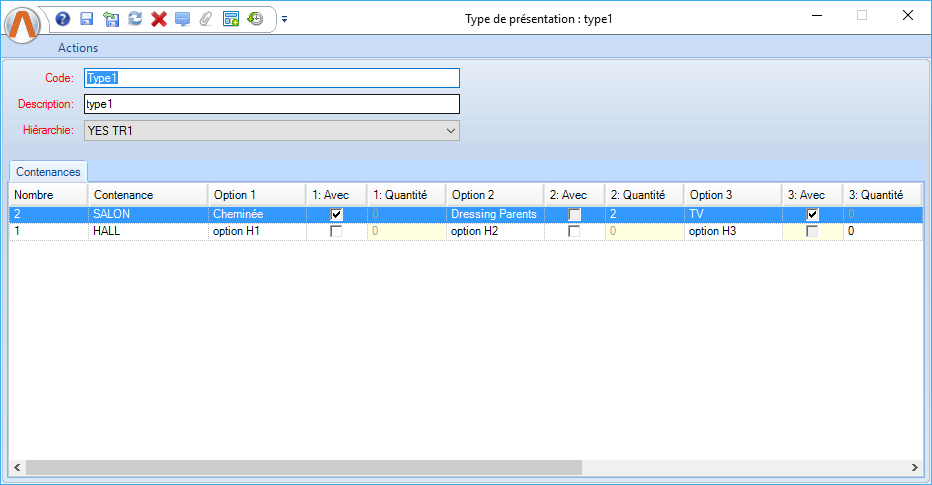
Task: Click the horizontal scrollbar's right arrow
Action: click(914, 467)
